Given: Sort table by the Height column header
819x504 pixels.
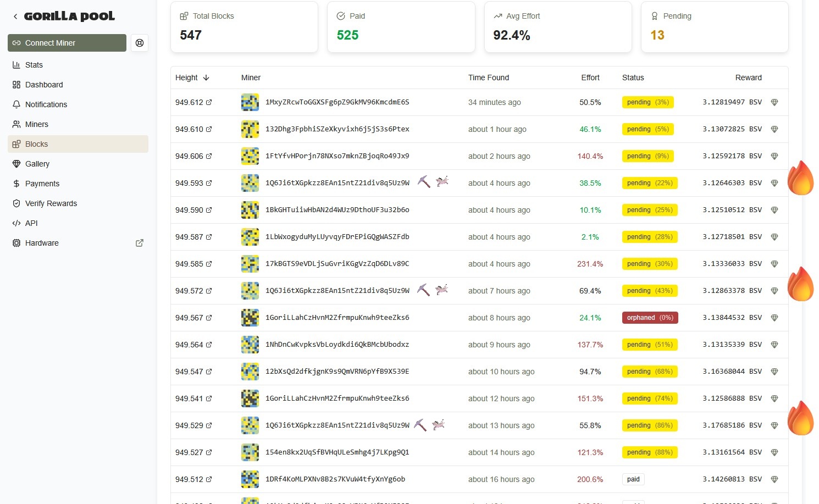Looking at the screenshot, I should (192, 77).
